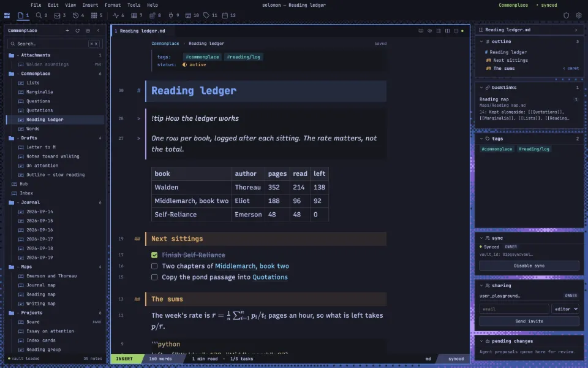Follow the Middlemarch, book two link
The image size is (588, 368).
click(252, 266)
